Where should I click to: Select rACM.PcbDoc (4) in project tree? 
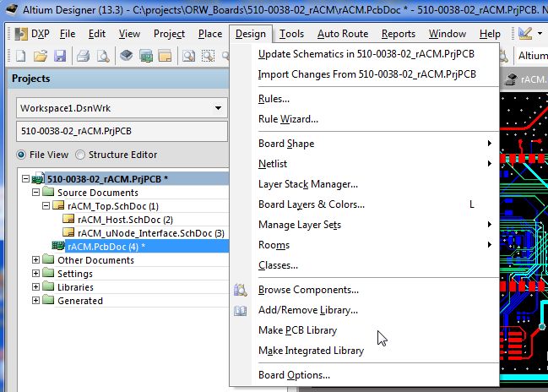coord(106,247)
